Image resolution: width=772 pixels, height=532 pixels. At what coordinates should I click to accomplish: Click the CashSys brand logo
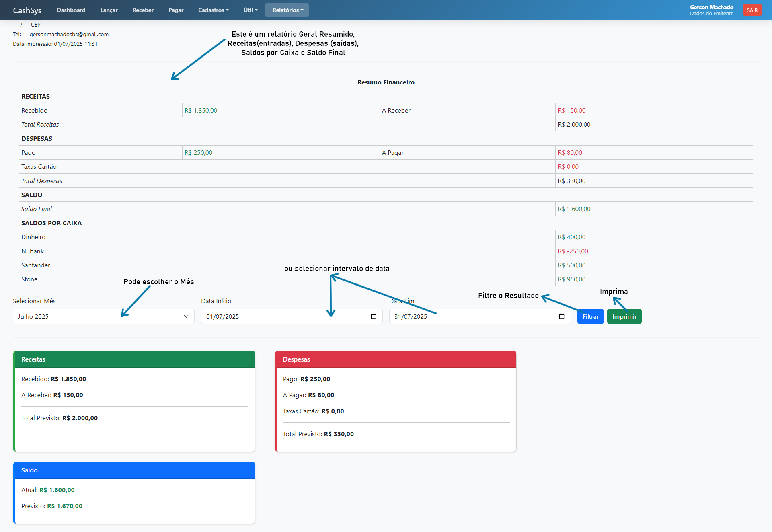pyautogui.click(x=27, y=10)
